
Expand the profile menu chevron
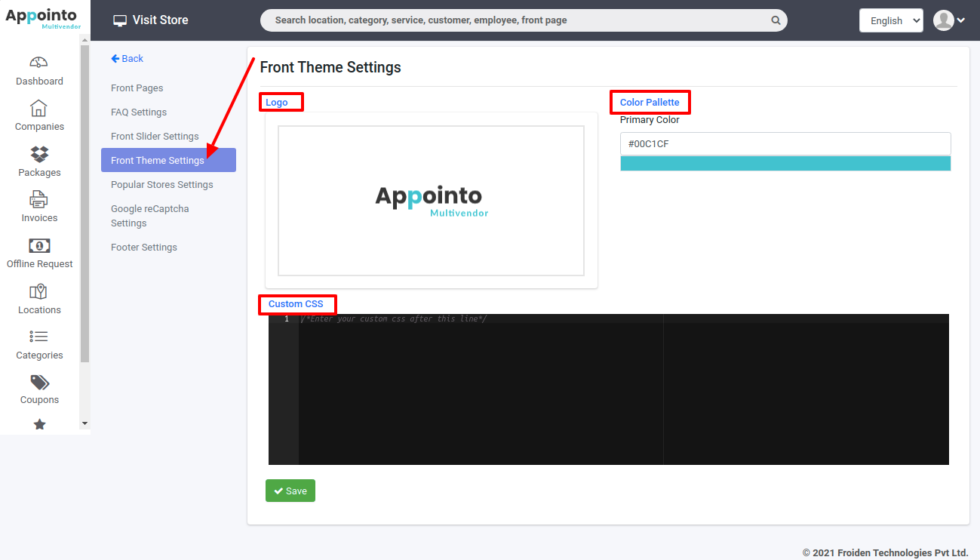tap(961, 21)
